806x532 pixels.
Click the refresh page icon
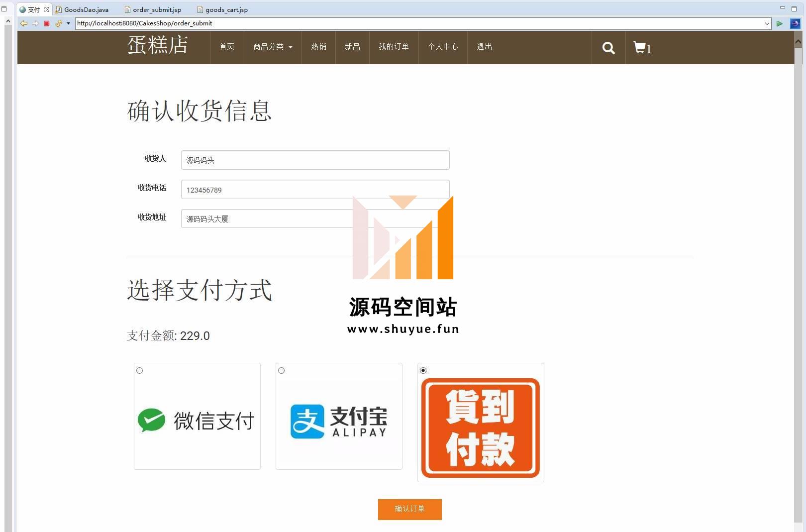[x=59, y=23]
